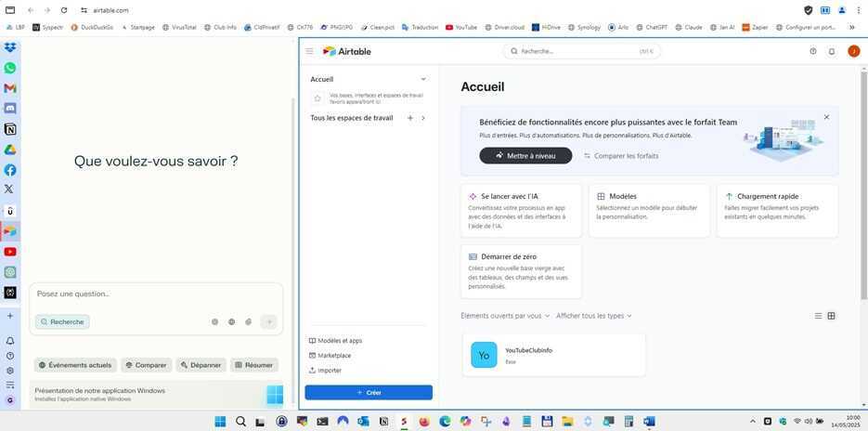The height and width of the screenshot is (431, 868).
Task: Close the Team plan upgrade banner
Action: tap(826, 117)
